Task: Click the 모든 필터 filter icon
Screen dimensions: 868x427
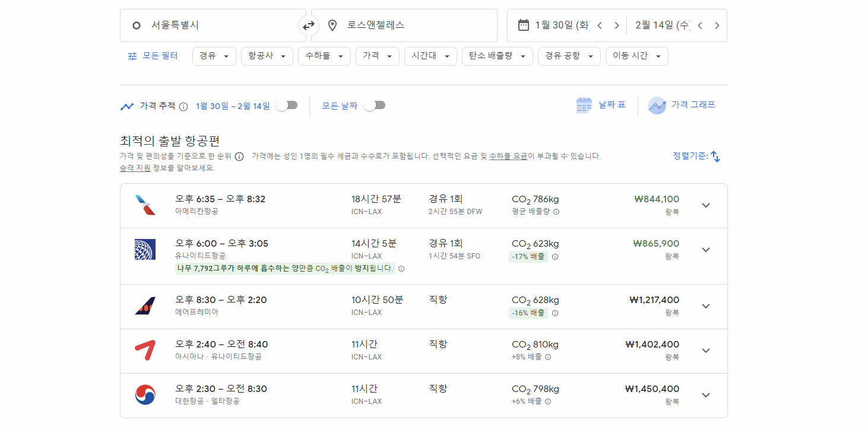Action: pyautogui.click(x=133, y=55)
